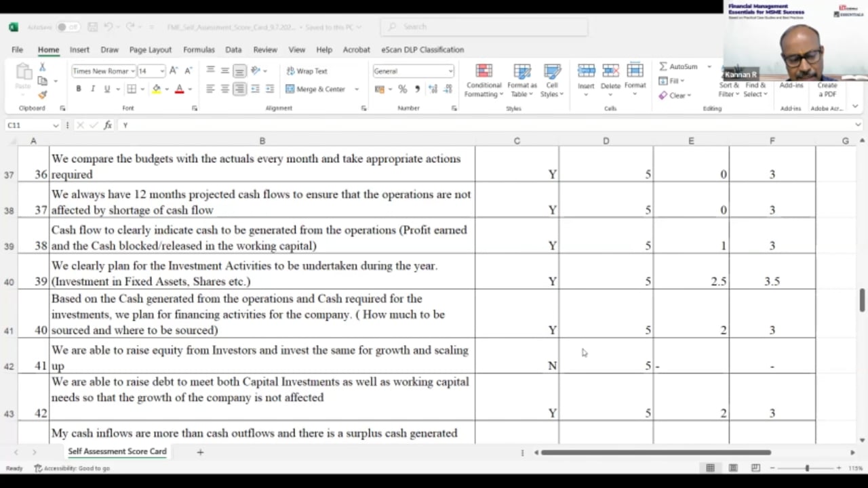Switch to the Page Layout tab
The image size is (868, 488).
150,49
